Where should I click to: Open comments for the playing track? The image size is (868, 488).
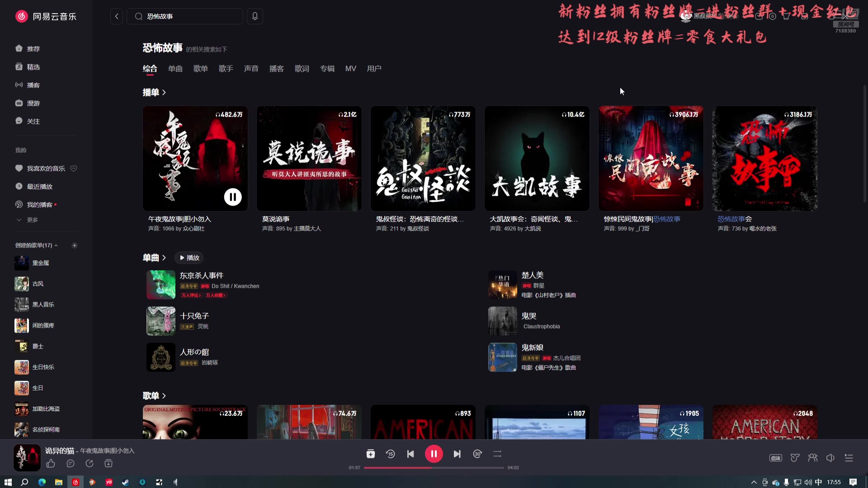(x=71, y=464)
